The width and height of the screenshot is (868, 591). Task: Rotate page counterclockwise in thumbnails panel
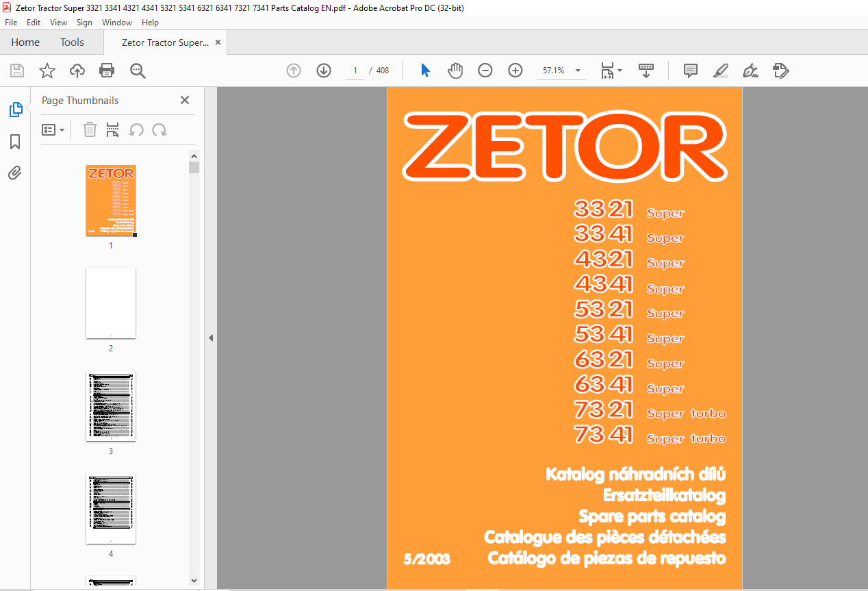[x=136, y=129]
